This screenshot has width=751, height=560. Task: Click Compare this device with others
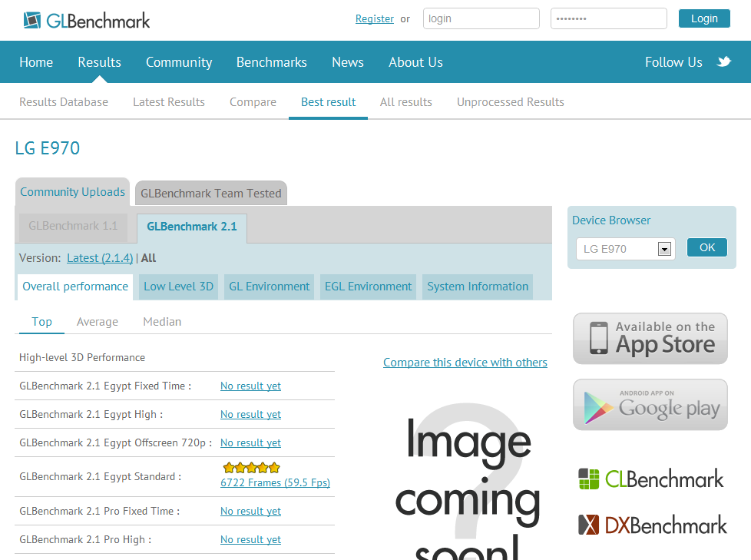[465, 363]
